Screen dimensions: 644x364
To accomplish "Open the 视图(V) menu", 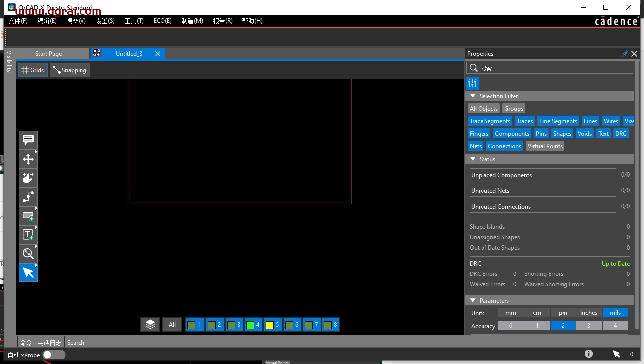I will click(x=76, y=21).
